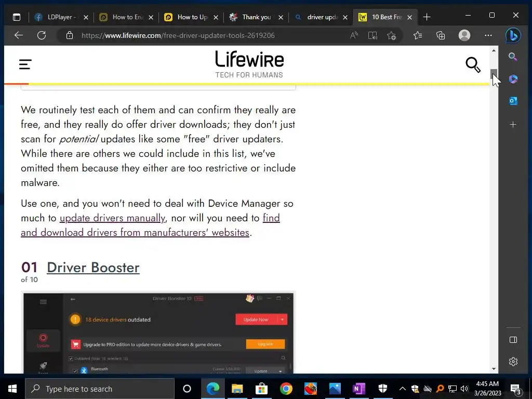The image size is (532, 399).
Task: Click the Driver Booster screenshot image
Action: (158, 332)
